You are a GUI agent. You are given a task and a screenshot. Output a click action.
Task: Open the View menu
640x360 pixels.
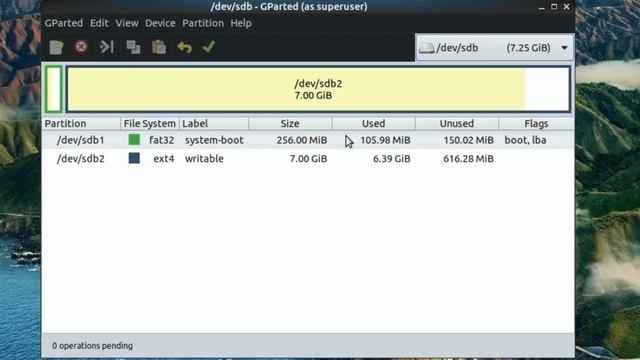[127, 23]
